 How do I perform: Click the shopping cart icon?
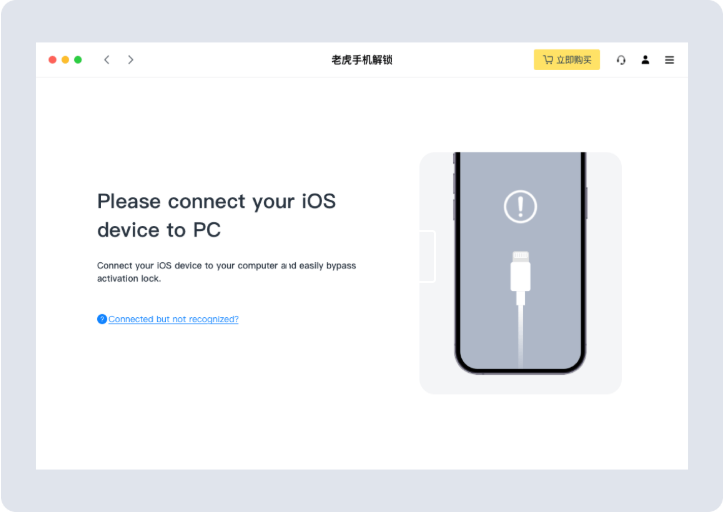pos(548,60)
